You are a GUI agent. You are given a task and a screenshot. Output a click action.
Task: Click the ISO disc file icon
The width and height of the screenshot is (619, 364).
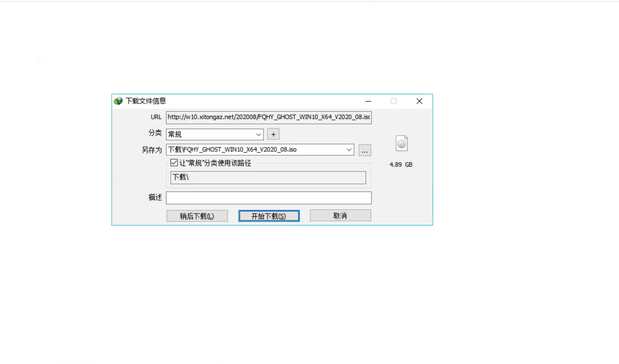(x=402, y=143)
